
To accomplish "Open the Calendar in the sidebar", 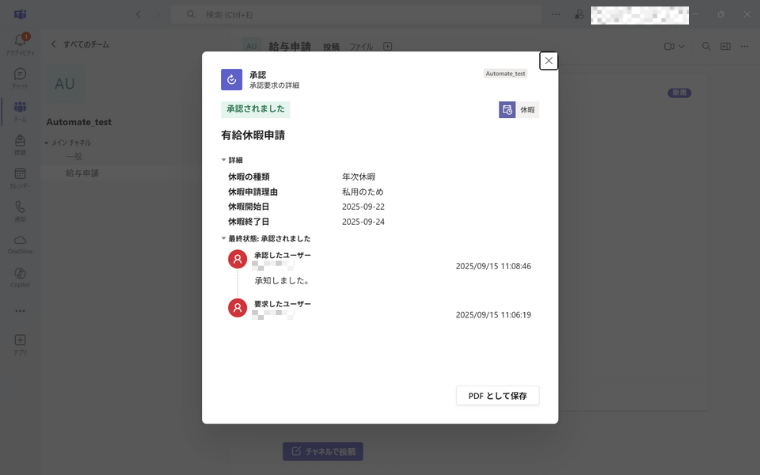I will [x=20, y=178].
